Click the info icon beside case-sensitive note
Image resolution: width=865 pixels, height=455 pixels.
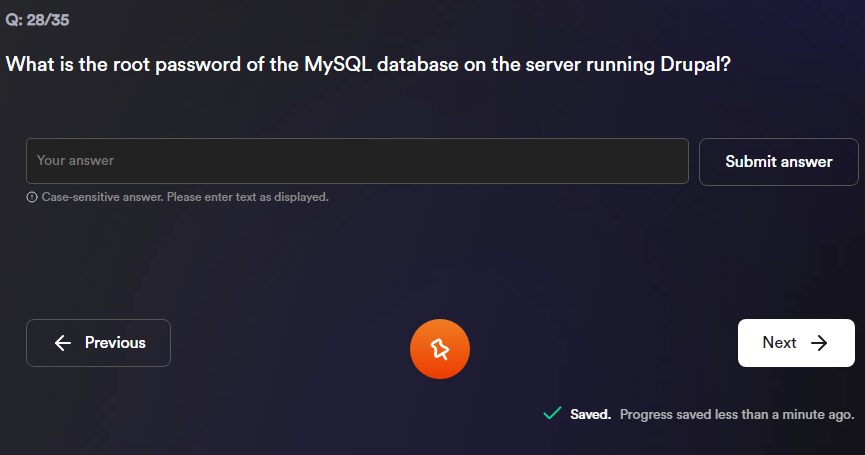[32, 197]
